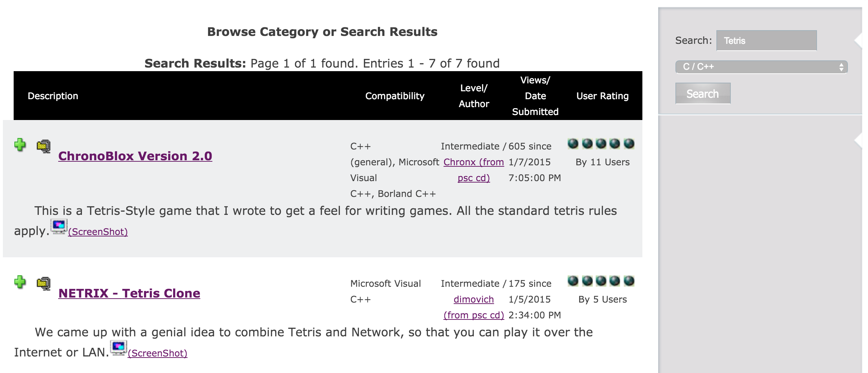Click the yellow code window icon beside ChronoBlox

(x=43, y=146)
